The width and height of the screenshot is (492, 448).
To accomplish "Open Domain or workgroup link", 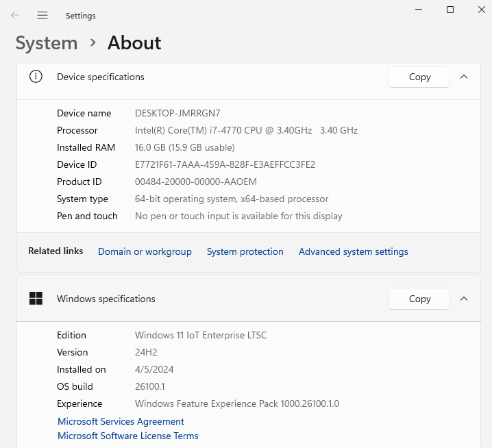I will [x=145, y=251].
